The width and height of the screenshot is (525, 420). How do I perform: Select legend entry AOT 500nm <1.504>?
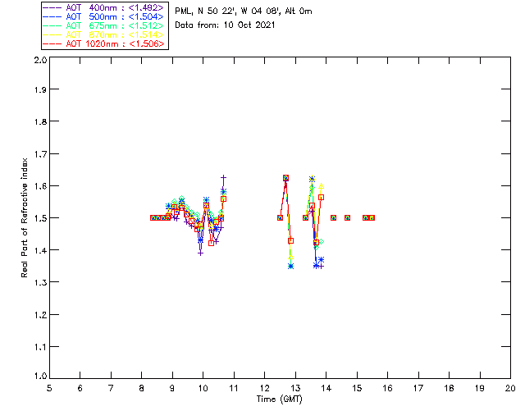103,16
